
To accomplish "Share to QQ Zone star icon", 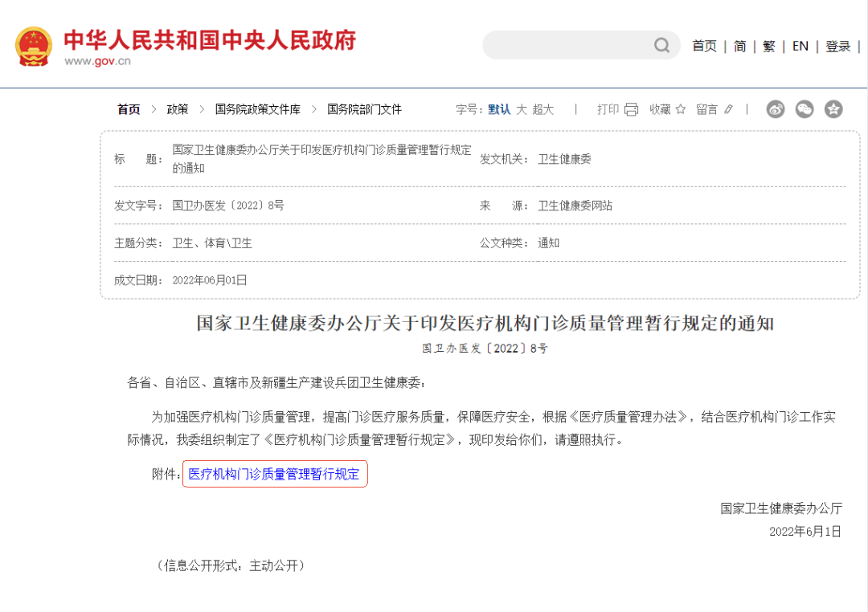I will pos(833,109).
